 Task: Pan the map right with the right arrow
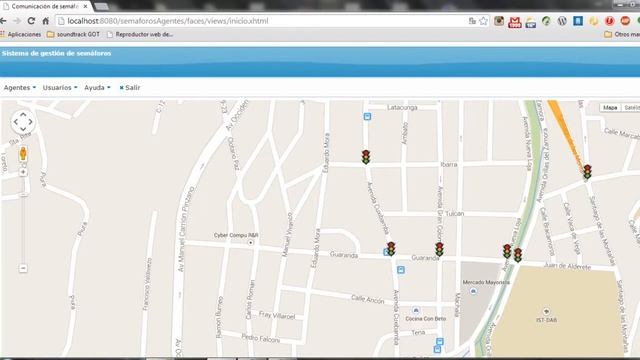point(31,122)
